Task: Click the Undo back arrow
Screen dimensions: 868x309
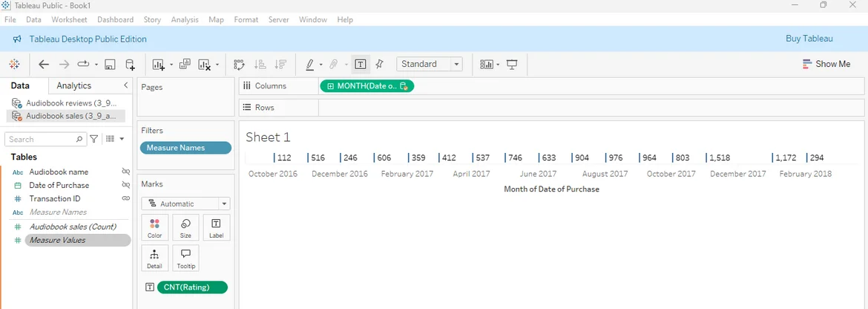Action: point(44,65)
